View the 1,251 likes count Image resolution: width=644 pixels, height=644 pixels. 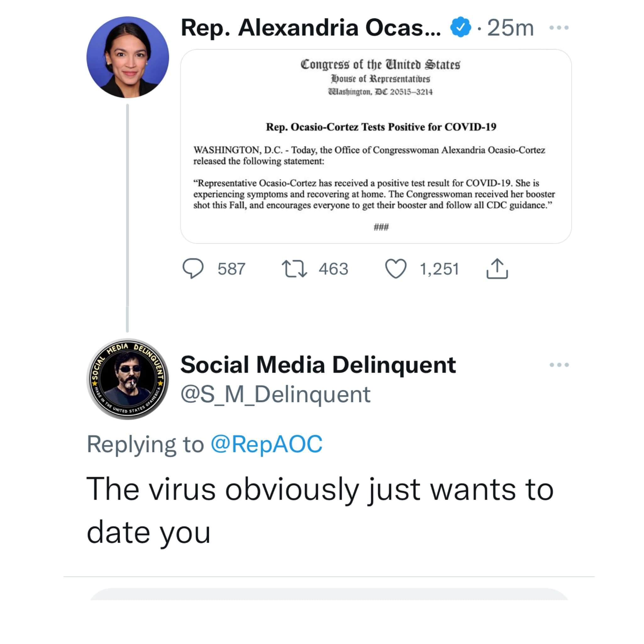(439, 269)
